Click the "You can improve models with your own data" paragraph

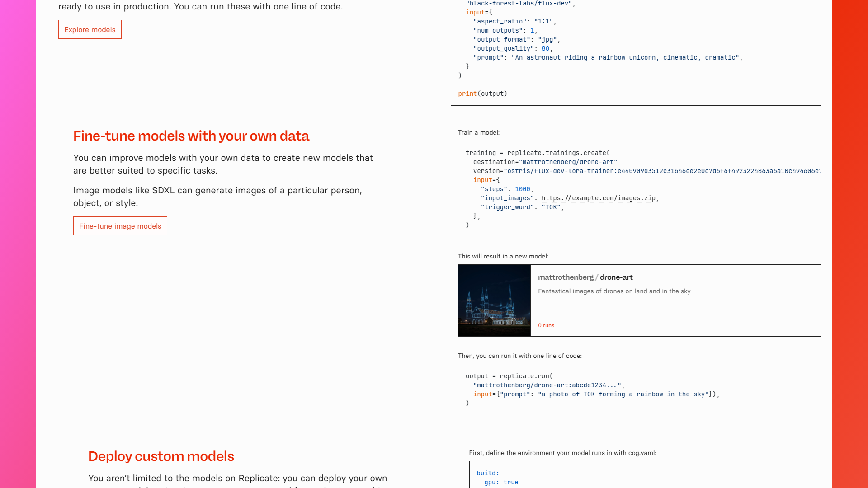pyautogui.click(x=223, y=164)
